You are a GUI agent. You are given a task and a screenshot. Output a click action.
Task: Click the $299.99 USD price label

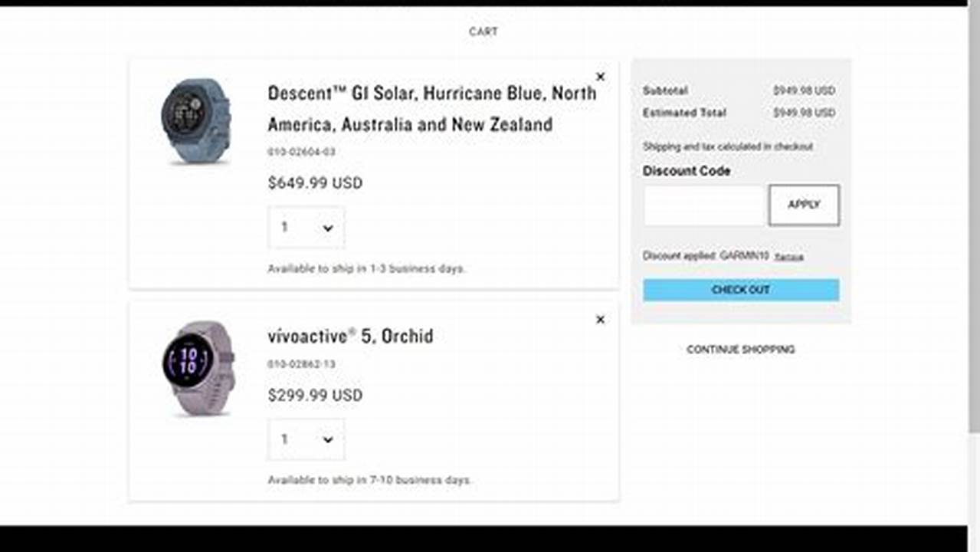click(314, 395)
